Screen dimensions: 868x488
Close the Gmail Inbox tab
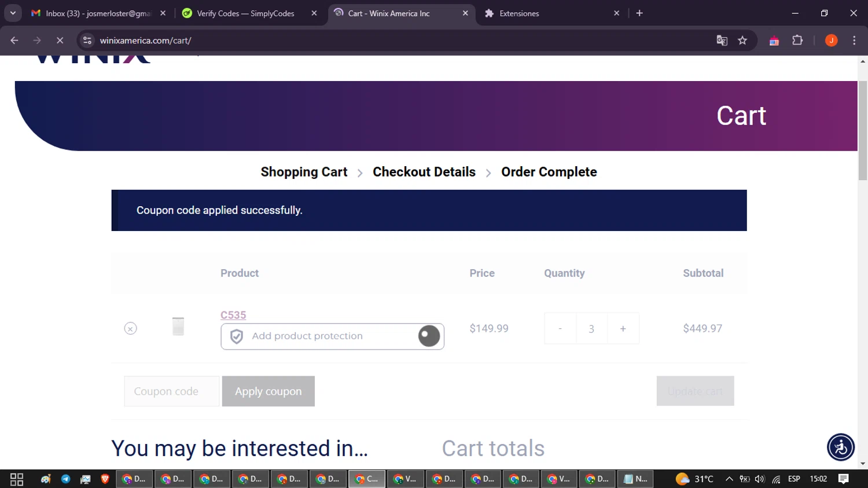[163, 13]
